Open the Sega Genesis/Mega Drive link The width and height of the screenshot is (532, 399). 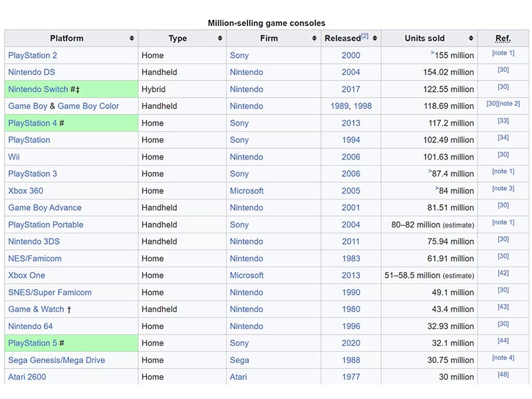tap(57, 360)
